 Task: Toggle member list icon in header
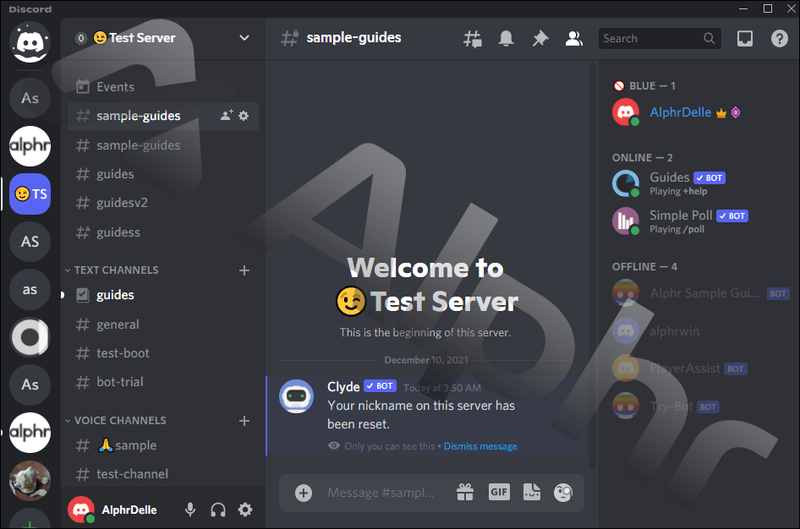(x=573, y=39)
